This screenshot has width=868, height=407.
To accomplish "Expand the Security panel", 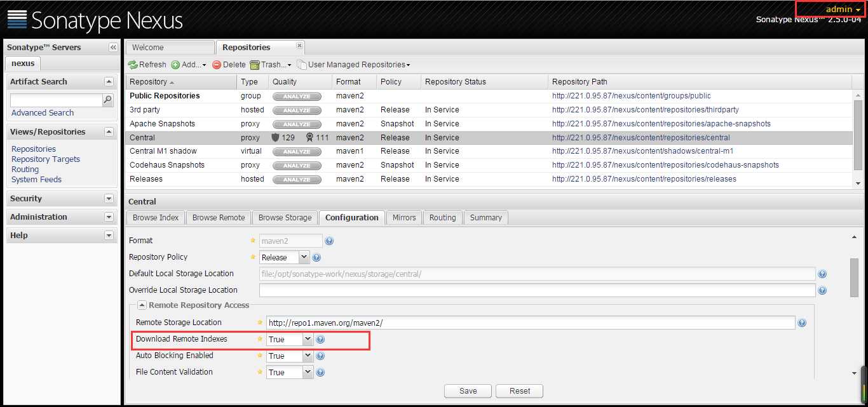I will click(109, 199).
